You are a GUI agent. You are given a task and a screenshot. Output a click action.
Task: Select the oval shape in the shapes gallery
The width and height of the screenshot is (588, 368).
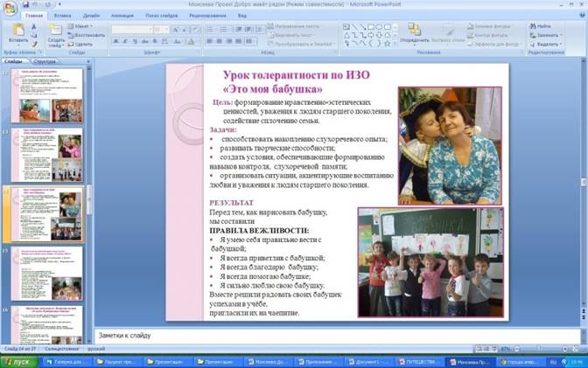click(379, 27)
